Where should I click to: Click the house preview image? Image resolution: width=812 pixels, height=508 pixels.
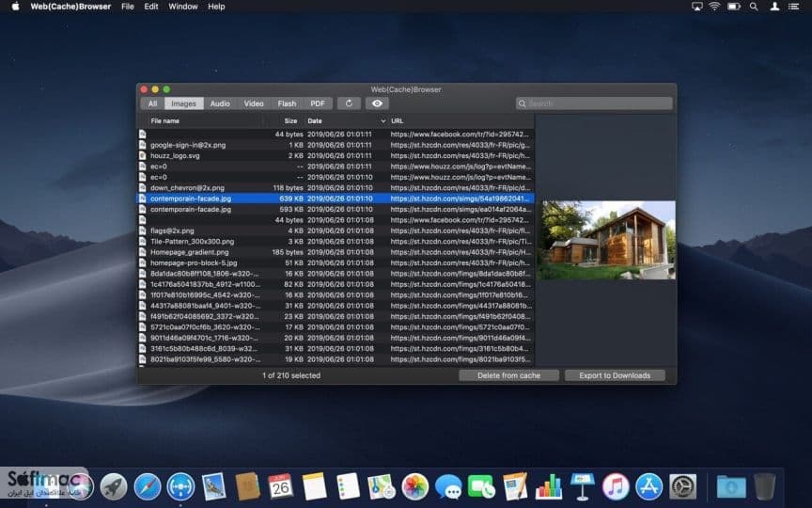[x=606, y=241]
